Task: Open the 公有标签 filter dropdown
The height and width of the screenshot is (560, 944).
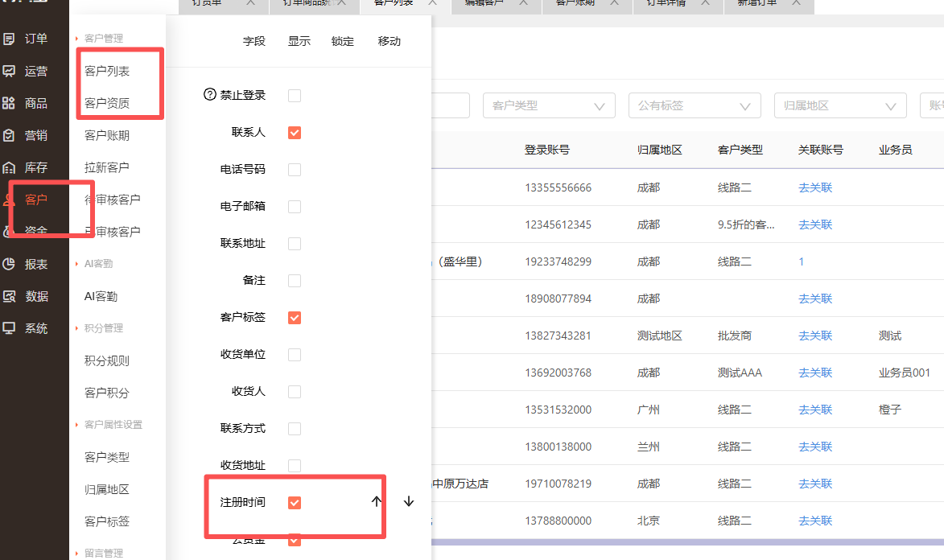Action: point(695,105)
